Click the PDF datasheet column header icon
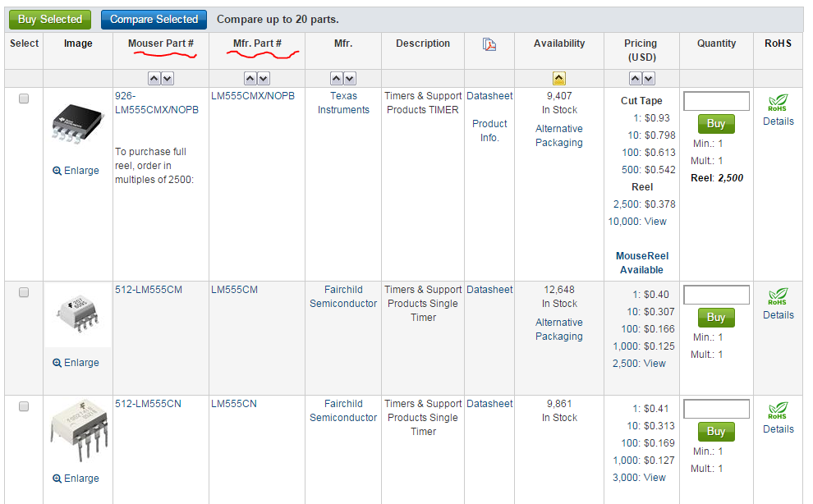This screenshot has width=813, height=504. pos(489,44)
